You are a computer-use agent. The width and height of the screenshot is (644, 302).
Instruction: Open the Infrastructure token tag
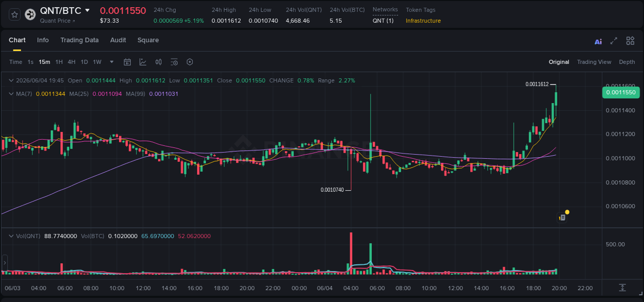click(x=423, y=21)
